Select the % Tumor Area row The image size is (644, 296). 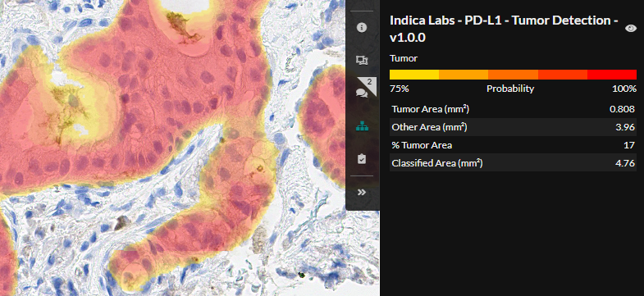point(513,145)
